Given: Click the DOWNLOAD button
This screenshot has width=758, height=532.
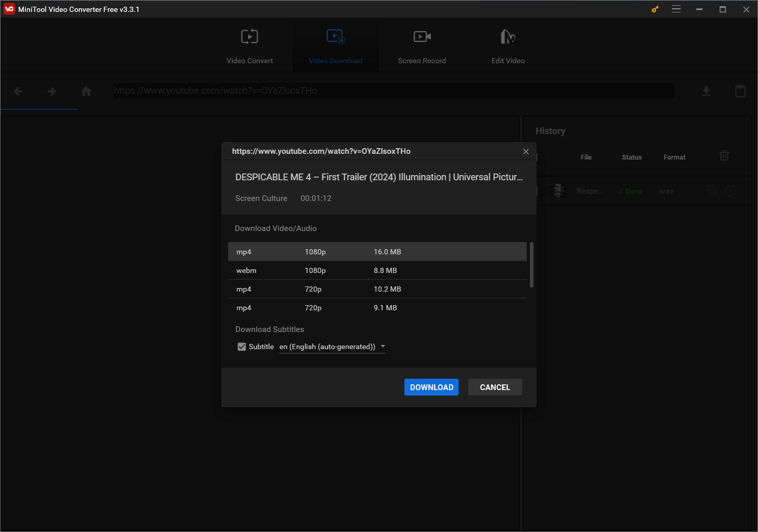Looking at the screenshot, I should [x=431, y=387].
